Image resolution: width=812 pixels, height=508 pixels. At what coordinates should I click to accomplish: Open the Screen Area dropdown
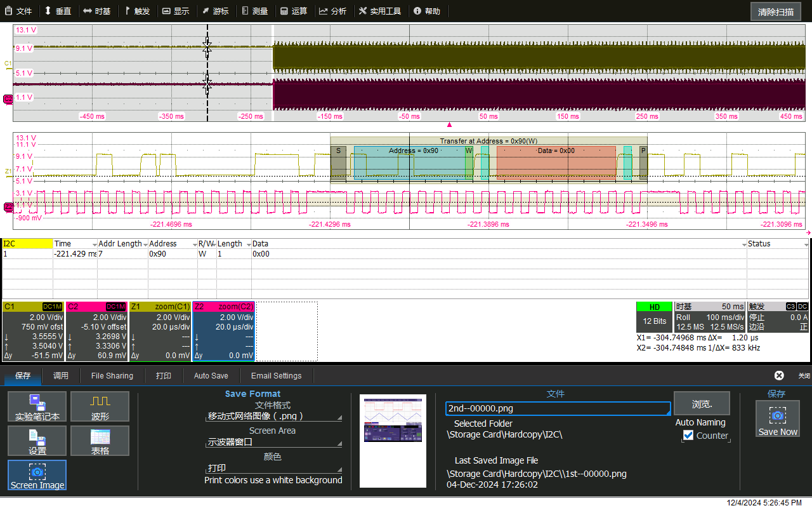(274, 442)
